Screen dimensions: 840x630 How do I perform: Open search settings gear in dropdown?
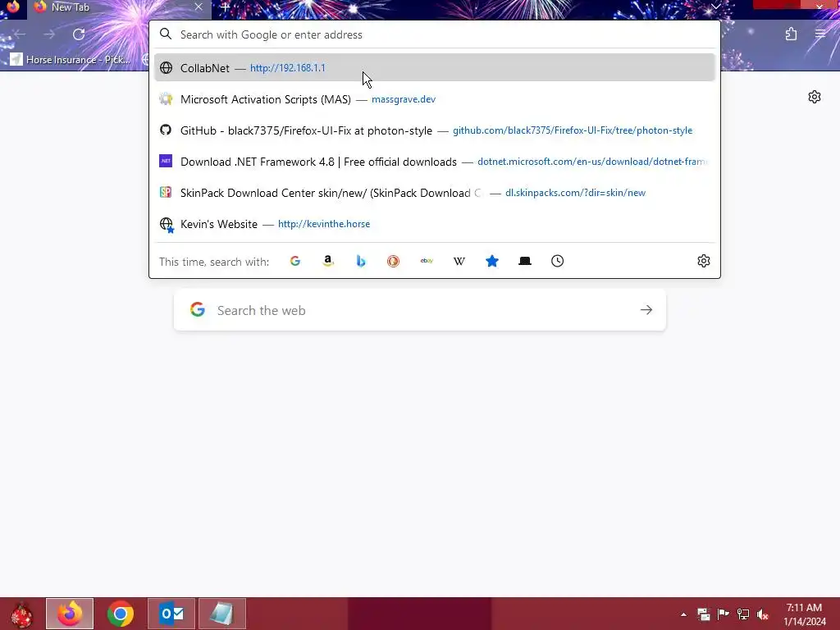pyautogui.click(x=703, y=261)
